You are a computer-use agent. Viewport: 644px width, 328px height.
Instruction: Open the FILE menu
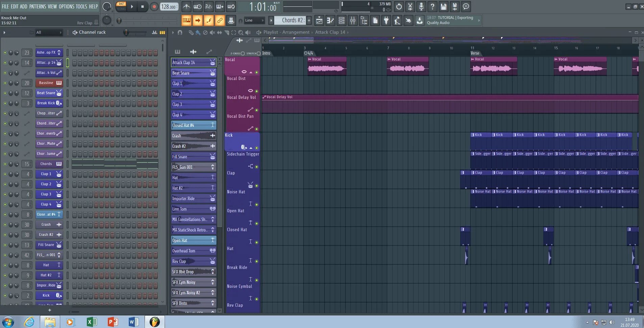point(5,6)
